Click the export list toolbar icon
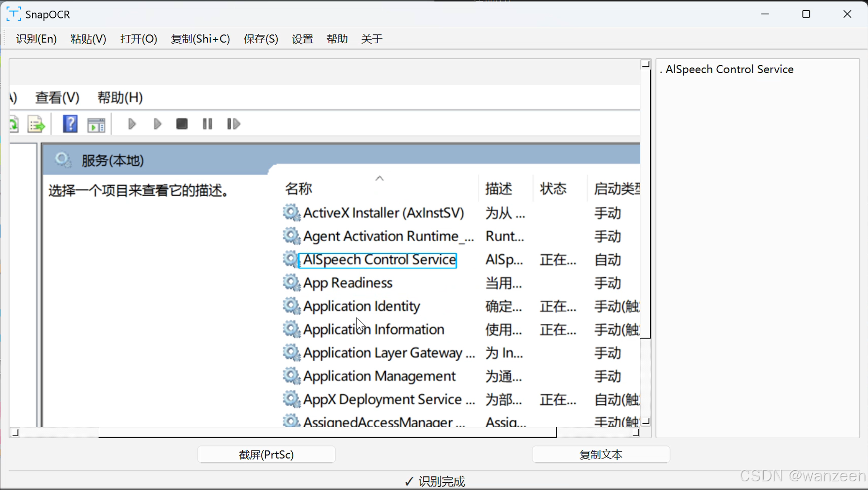Screen dimensions: 868x490 [36, 124]
